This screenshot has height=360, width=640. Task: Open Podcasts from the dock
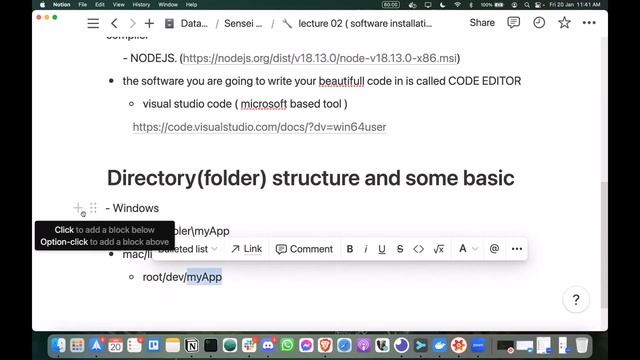click(x=363, y=346)
